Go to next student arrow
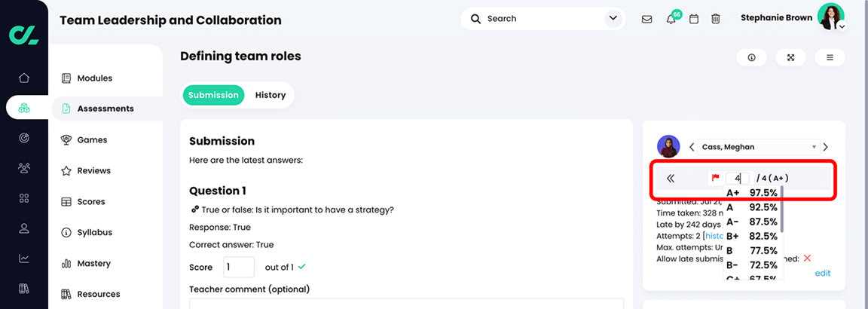The width and height of the screenshot is (868, 309). click(826, 147)
